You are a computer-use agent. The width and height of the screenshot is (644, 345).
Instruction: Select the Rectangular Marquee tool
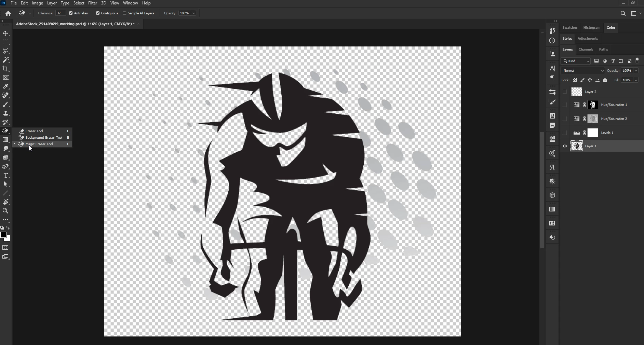click(5, 42)
